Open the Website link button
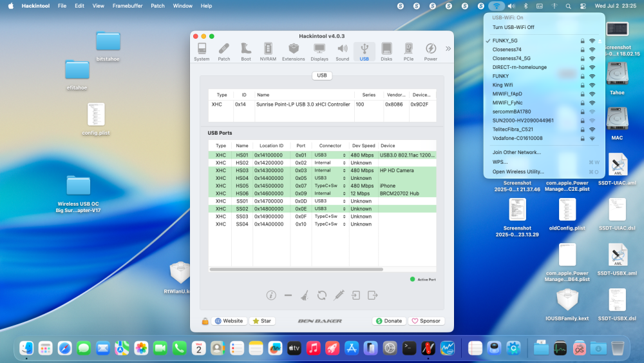This screenshot has width=644, height=363. (x=229, y=321)
